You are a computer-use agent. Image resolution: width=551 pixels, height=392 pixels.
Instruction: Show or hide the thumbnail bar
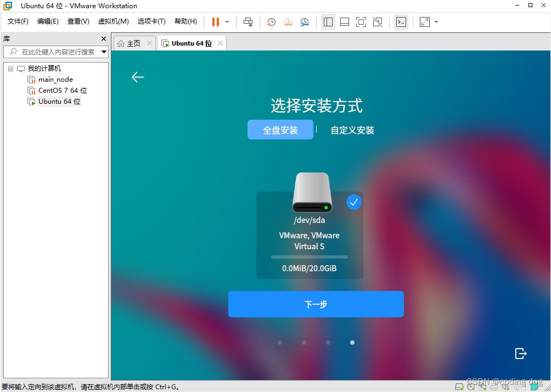[x=344, y=22]
